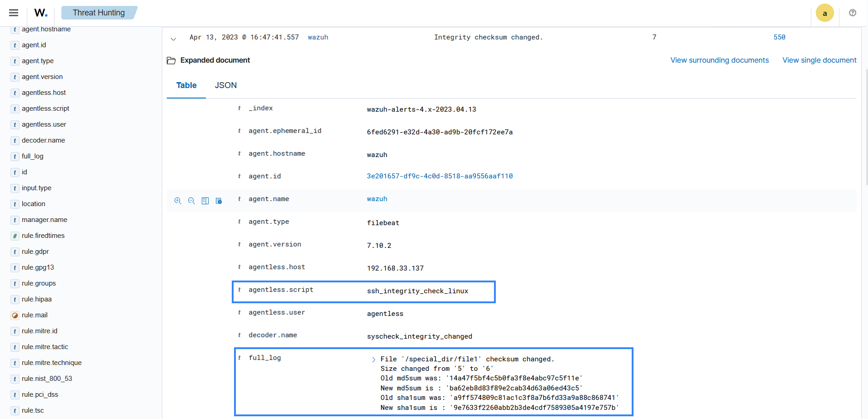Open the help icon in header
Viewport: 868px width, 419px height.
852,13
